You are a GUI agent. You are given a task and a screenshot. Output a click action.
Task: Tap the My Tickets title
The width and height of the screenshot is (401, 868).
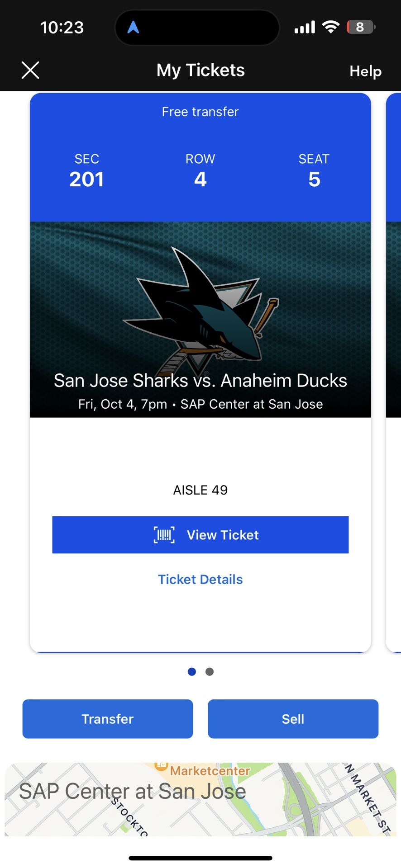pos(200,71)
